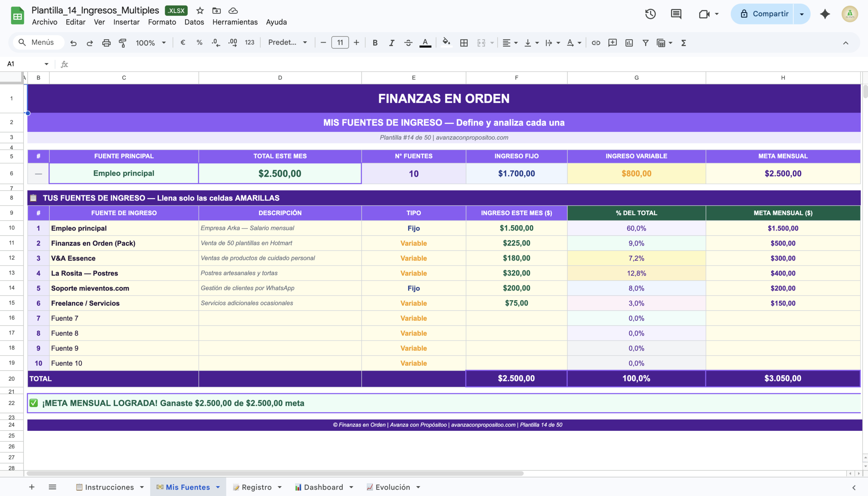Screen dimensions: 868x496
Task: Open the Datos menu
Action: 194,22
